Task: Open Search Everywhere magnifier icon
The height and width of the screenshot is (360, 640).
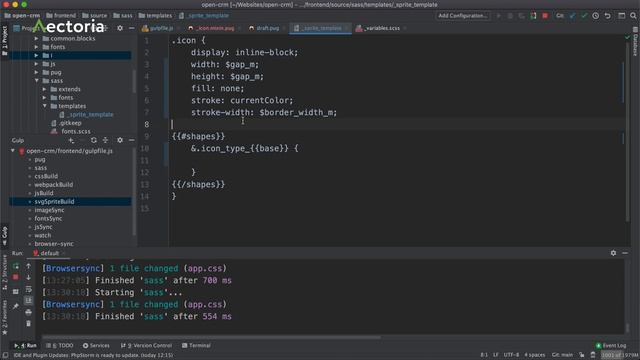Action: click(633, 16)
